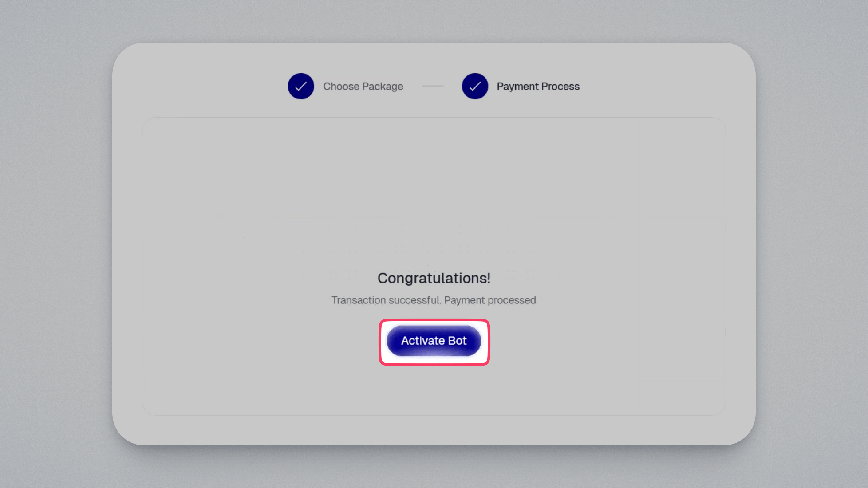Click the Activate Bot button
Image resolution: width=868 pixels, height=488 pixels.
pyautogui.click(x=434, y=341)
